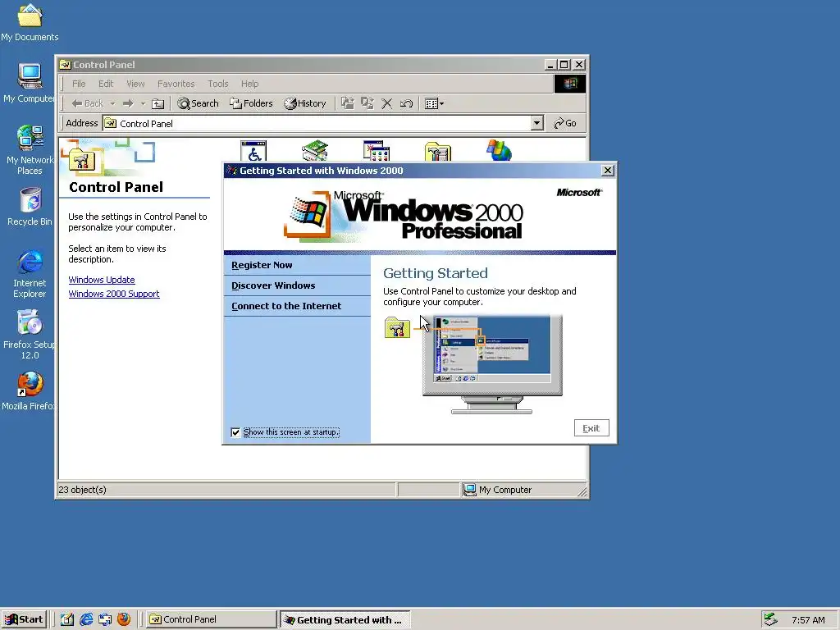Screen dimensions: 840x630
Task: Select the Add/Remove Programs icon
Action: [x=376, y=151]
